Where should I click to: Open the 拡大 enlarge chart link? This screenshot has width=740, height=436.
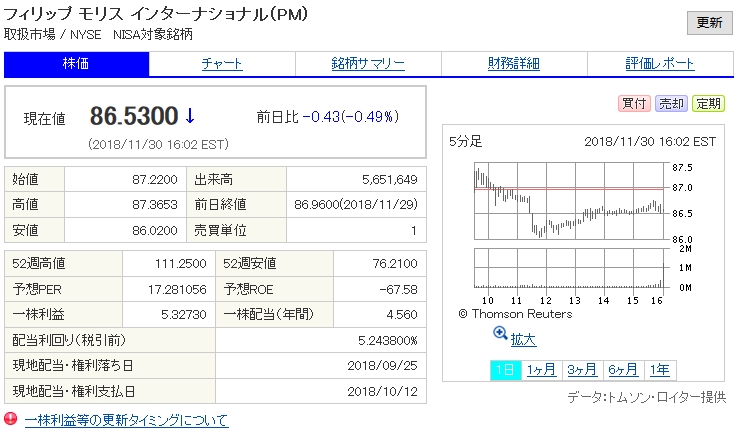point(523,340)
